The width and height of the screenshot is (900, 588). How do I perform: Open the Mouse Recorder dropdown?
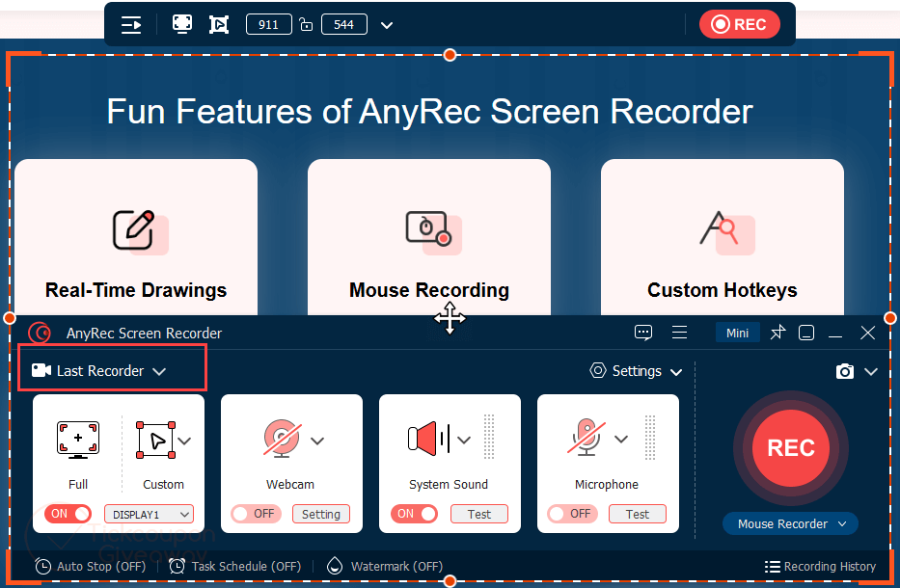(790, 523)
